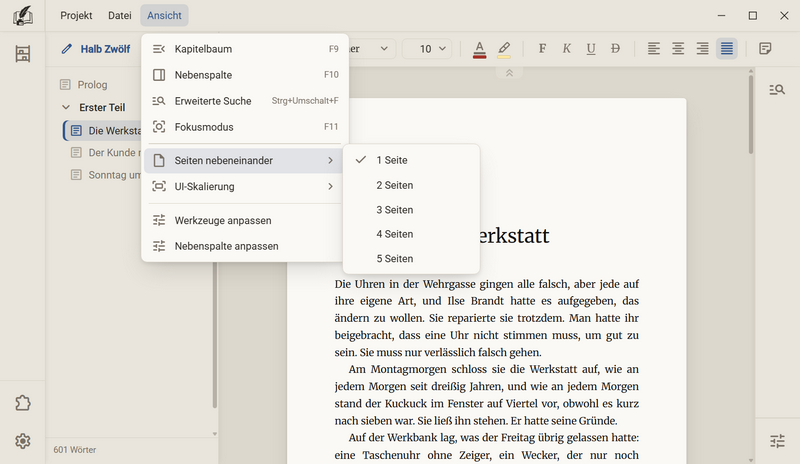The height and width of the screenshot is (464, 800).
Task: Choose Nebenspalte menu entry
Action: (245, 75)
